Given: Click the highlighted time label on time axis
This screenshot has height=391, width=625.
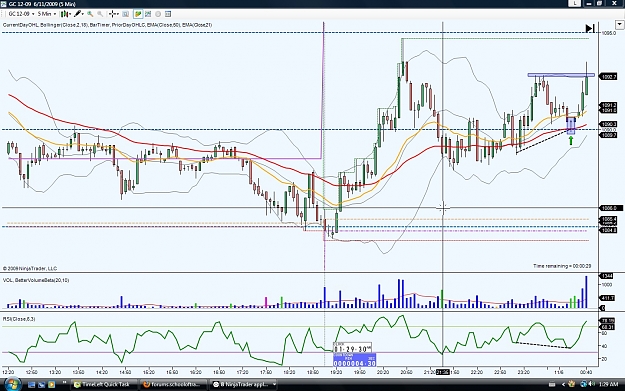Looking at the screenshot, I should [442, 372].
